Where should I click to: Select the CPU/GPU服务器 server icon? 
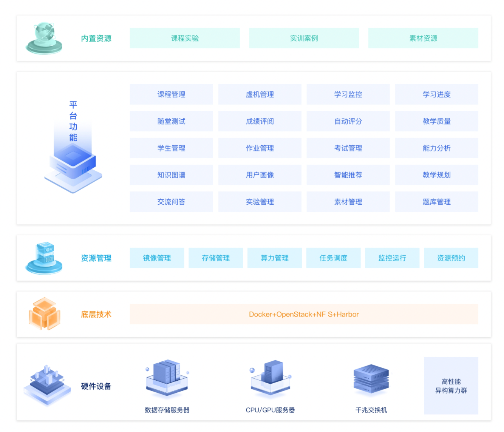(271, 378)
